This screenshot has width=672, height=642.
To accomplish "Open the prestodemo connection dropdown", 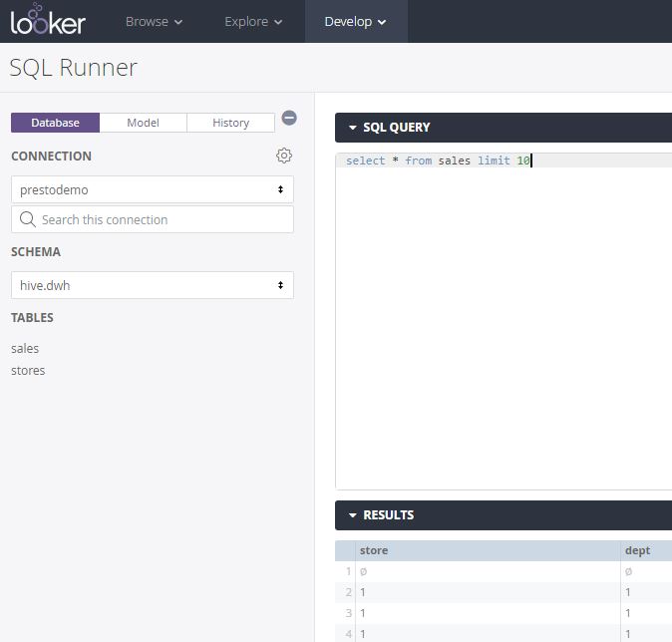I will pos(153,189).
